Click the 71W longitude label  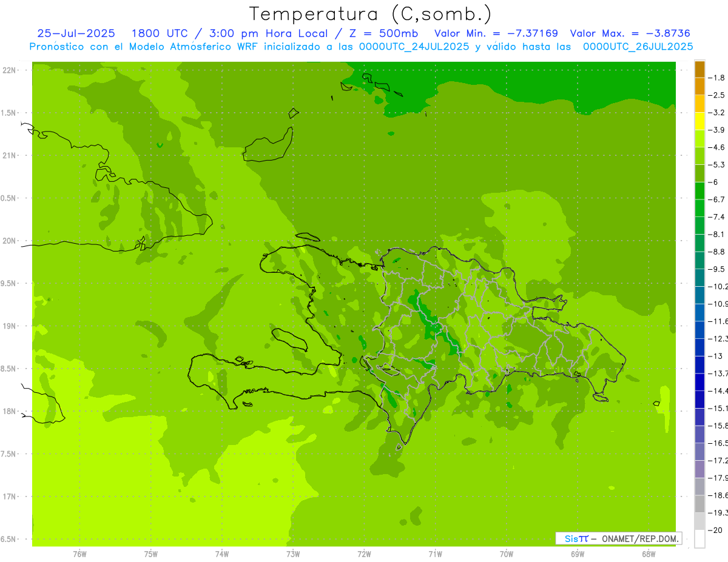tap(435, 554)
